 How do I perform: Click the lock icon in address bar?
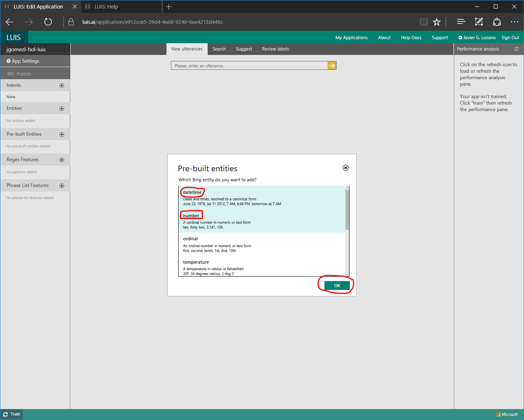[x=71, y=22]
